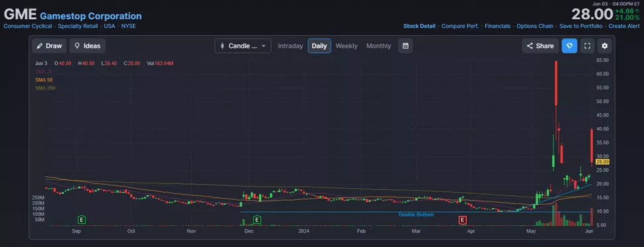Toggle the SMA 200 indicator label
Viewport: 644px width, 247px height.
(x=45, y=88)
